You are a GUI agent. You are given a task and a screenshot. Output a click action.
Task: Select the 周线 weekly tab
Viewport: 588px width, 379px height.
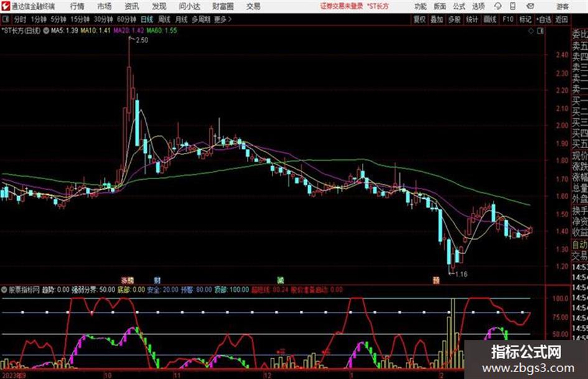coord(164,19)
